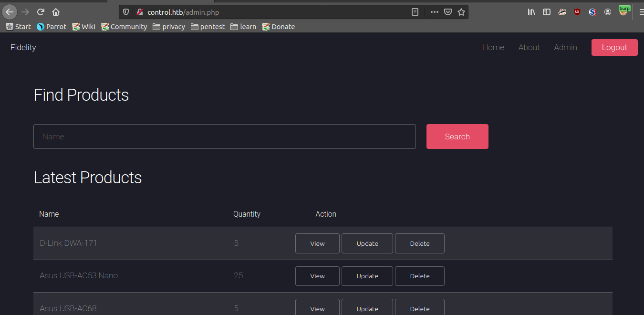Click Logout in the navbar
This screenshot has width=644, height=315.
tap(614, 47)
